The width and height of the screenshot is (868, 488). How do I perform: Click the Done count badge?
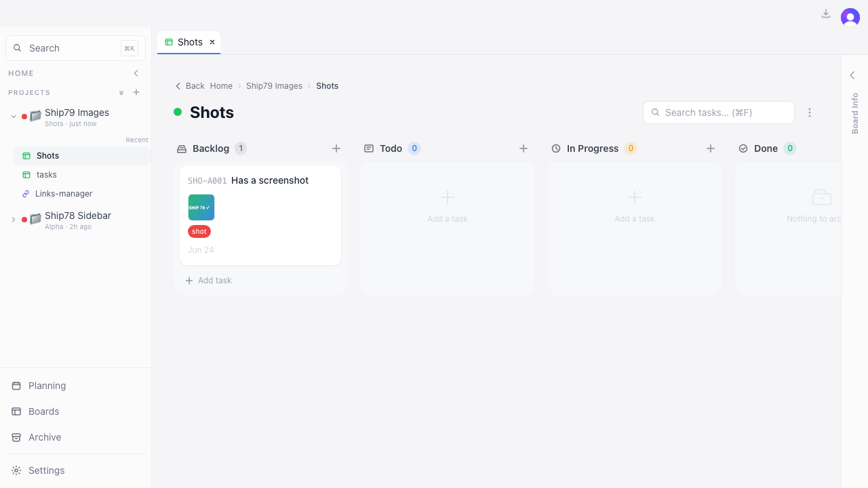pyautogui.click(x=790, y=148)
